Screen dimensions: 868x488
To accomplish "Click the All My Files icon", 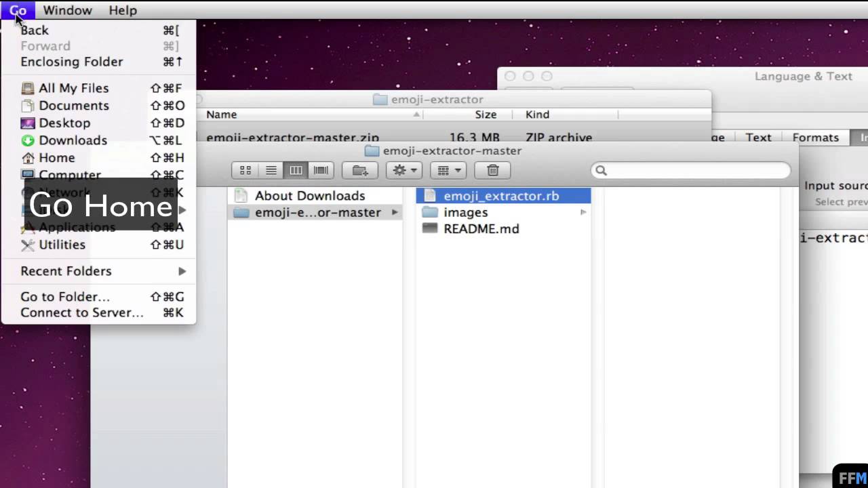I will tap(28, 88).
